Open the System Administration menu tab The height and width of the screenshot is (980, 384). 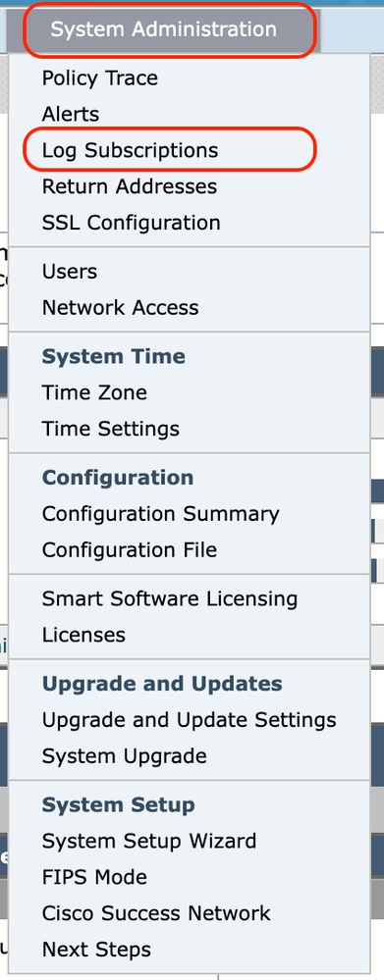(163, 29)
